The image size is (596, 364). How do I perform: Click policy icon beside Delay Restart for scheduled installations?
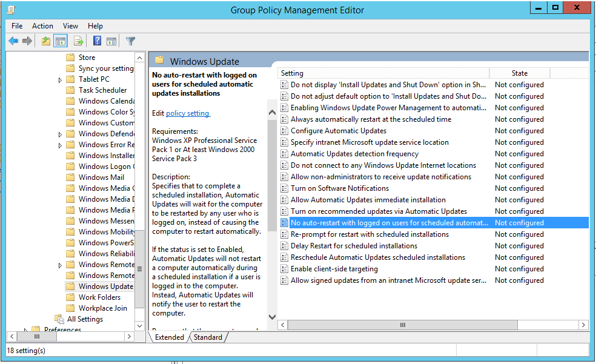pos(284,247)
